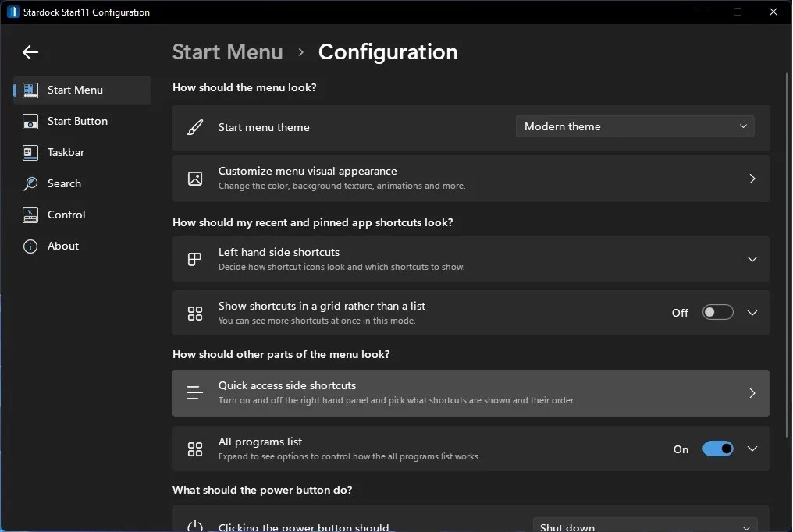Turn on Show shortcuts in a grid toggle
Viewport: 793px width, 532px height.
click(x=717, y=312)
